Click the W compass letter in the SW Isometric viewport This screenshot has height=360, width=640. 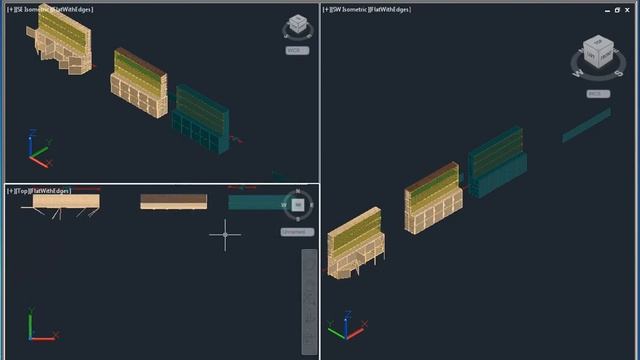pos(578,74)
